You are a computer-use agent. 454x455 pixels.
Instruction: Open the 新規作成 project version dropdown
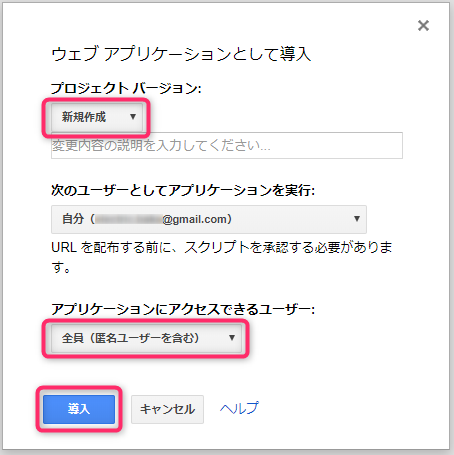[97, 117]
